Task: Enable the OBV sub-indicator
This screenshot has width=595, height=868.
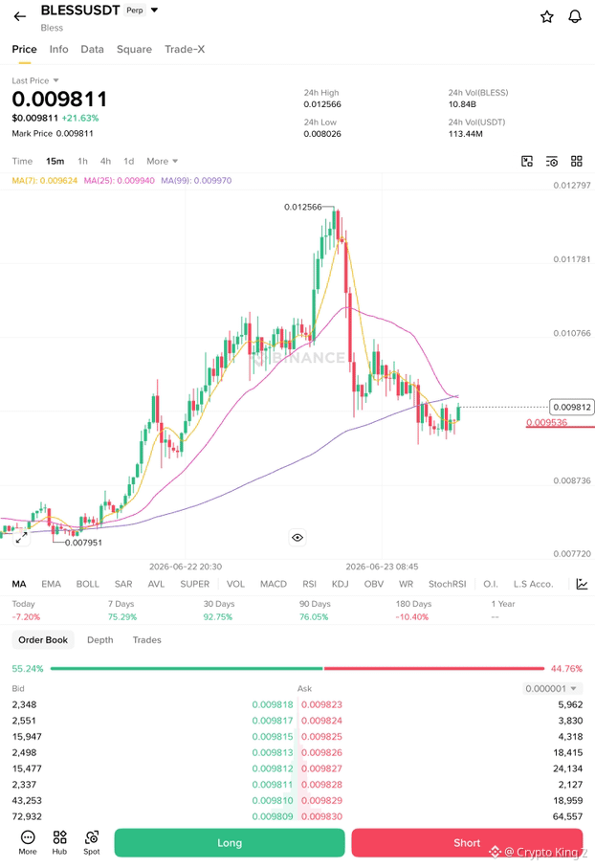Action: (x=374, y=584)
